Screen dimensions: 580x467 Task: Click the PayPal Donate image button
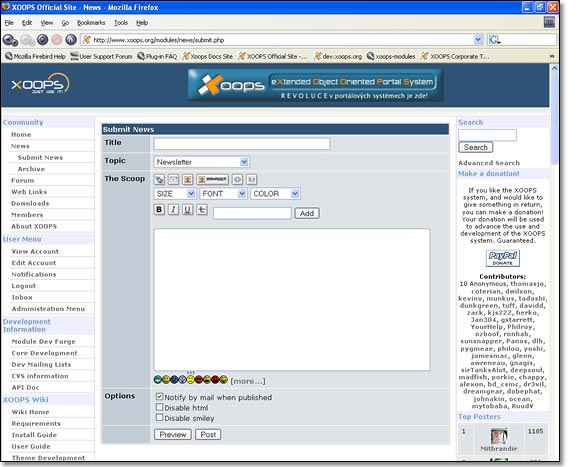502,258
